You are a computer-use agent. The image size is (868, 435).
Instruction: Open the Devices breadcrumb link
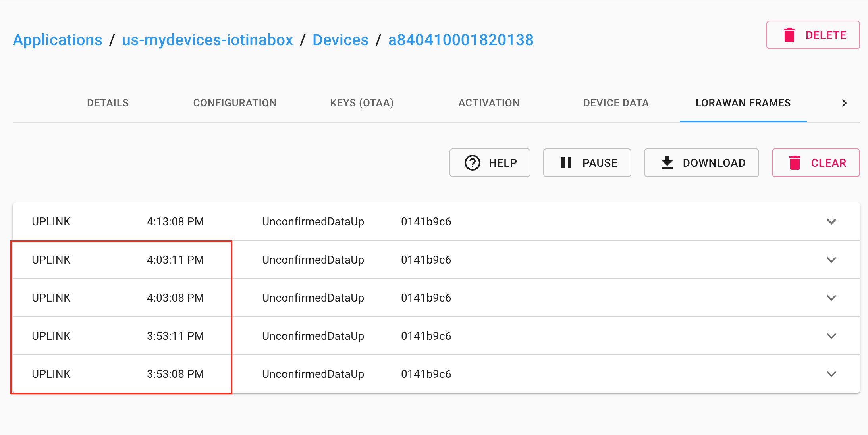[x=341, y=40]
